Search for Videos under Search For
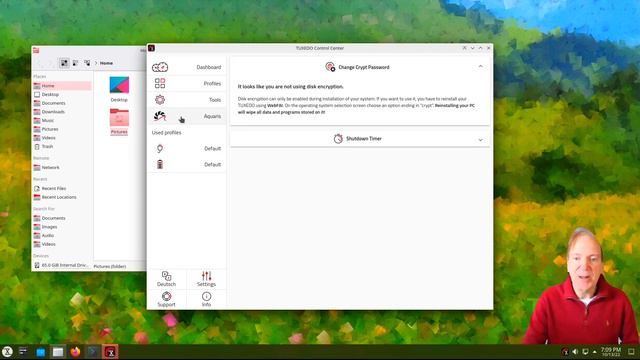Screen dimensions: 640x360 (x=62, y=244)
